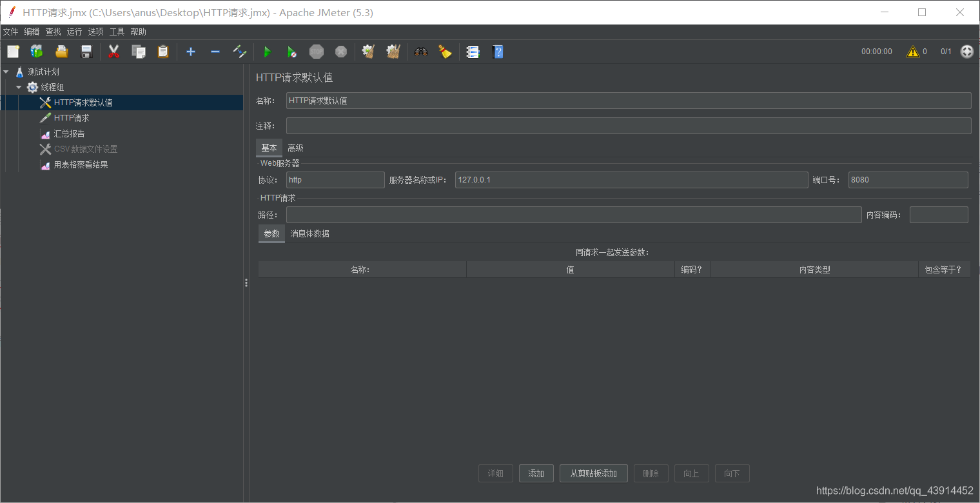This screenshot has width=980, height=503.
Task: Click Start no pauses icon
Action: click(292, 52)
